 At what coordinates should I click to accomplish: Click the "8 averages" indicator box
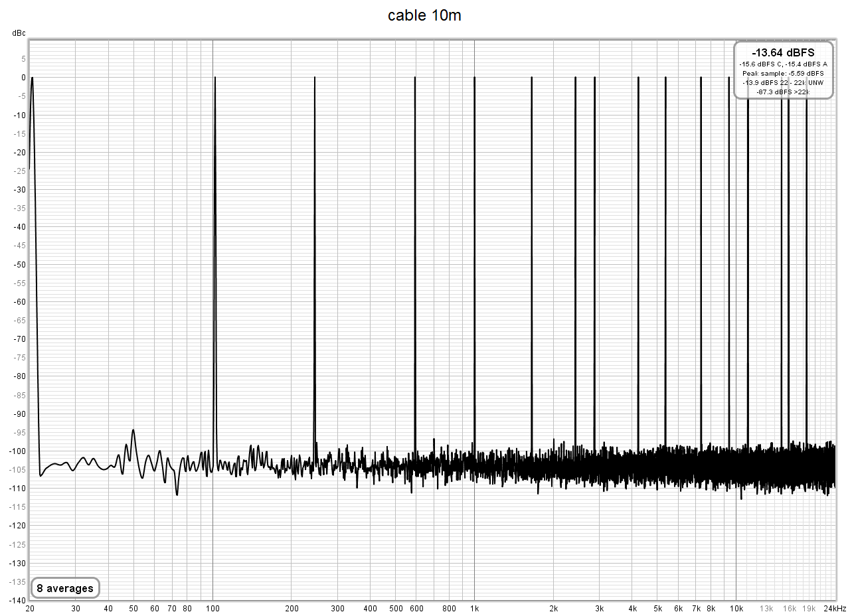click(65, 588)
